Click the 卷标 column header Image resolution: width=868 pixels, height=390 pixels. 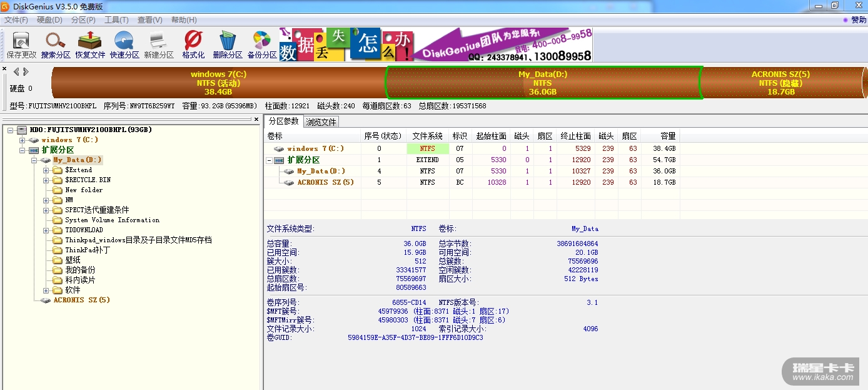coord(312,136)
